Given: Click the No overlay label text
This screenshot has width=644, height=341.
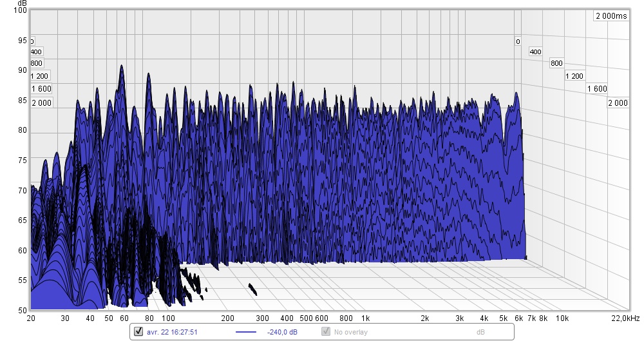Looking at the screenshot, I should coord(351,332).
